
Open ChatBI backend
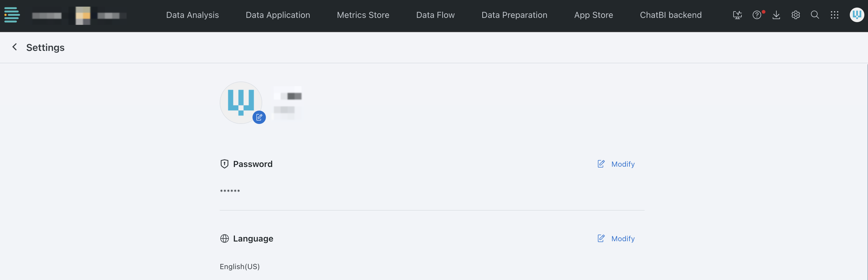pyautogui.click(x=670, y=15)
